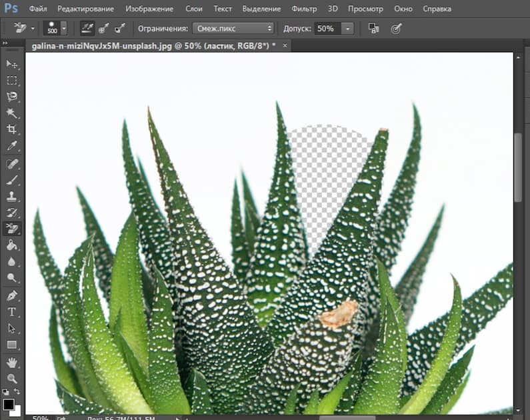Enable Sampling: Background Swatch mode
The image size is (530, 420).
119,29
